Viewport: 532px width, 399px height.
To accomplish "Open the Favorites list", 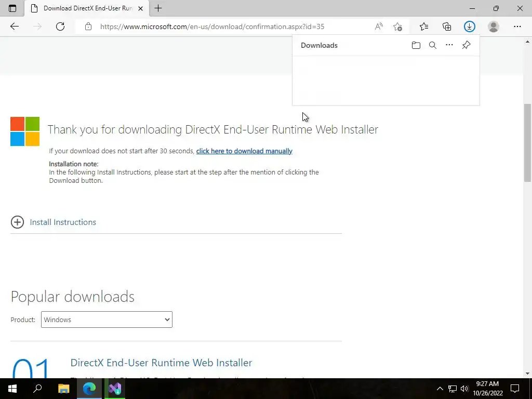I will tap(424, 26).
